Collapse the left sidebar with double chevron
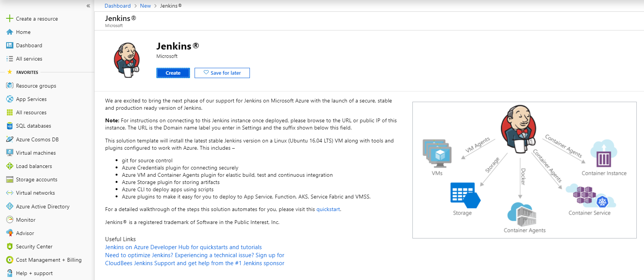The image size is (644, 280). [x=88, y=6]
